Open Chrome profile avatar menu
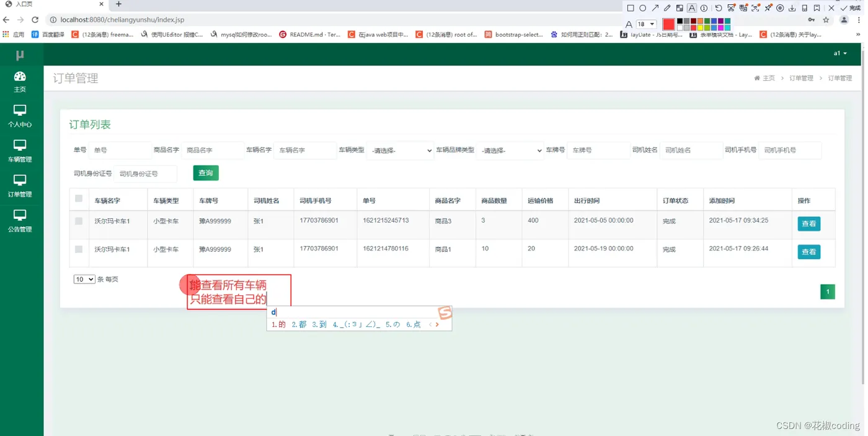868x436 pixels. (x=844, y=20)
